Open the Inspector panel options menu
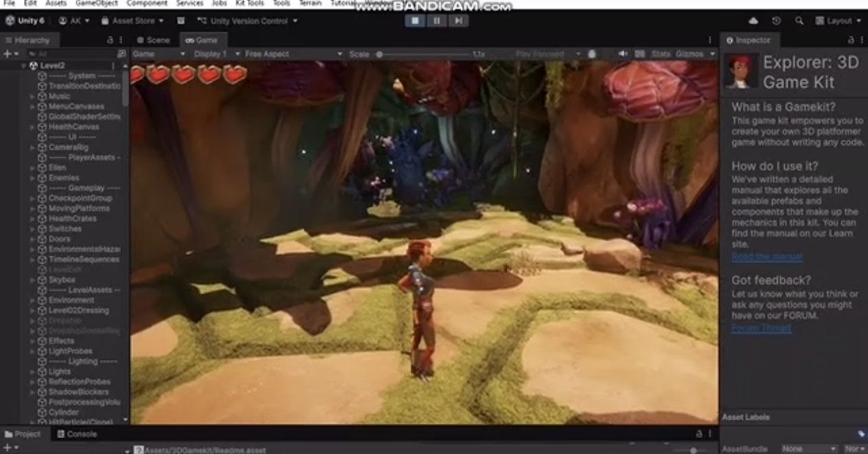This screenshot has width=868, height=454. pos(861,41)
